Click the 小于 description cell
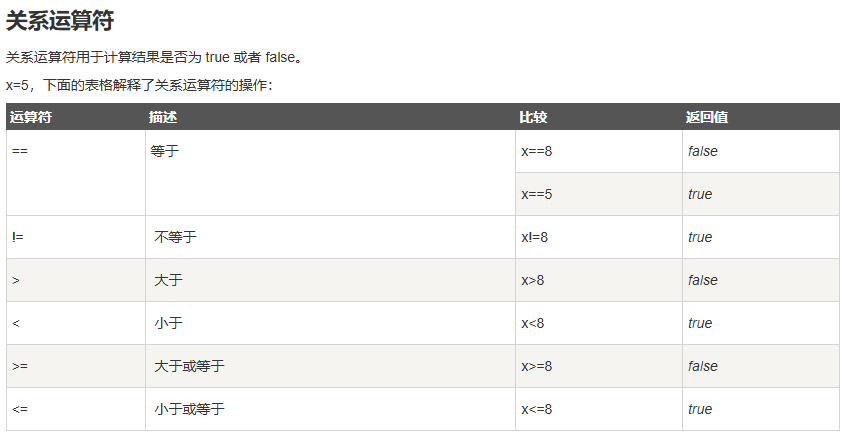 pos(169,324)
